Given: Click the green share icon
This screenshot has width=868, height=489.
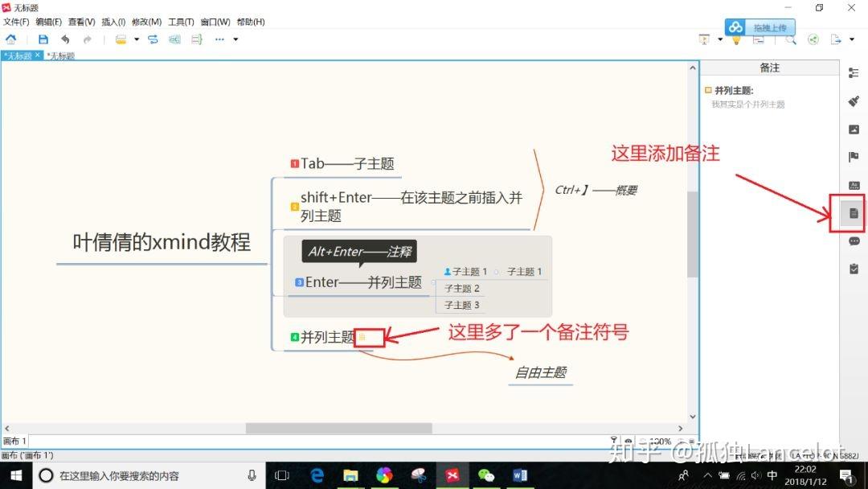Looking at the screenshot, I should click(x=813, y=39).
